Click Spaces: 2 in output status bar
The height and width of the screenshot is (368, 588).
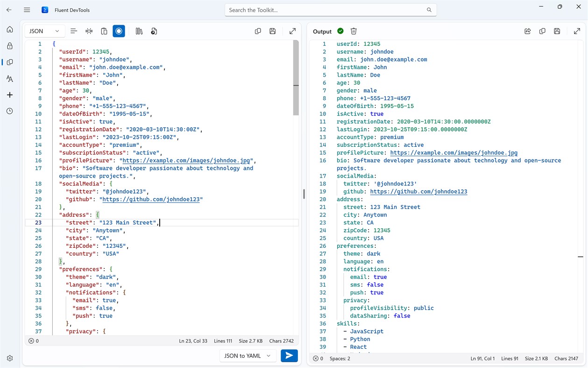pos(340,359)
